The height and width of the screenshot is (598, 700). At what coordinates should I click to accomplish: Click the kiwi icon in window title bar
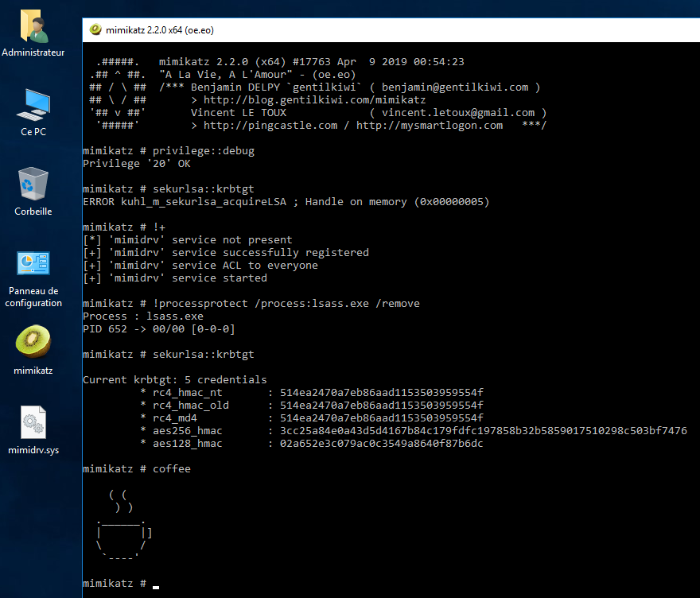coord(95,30)
